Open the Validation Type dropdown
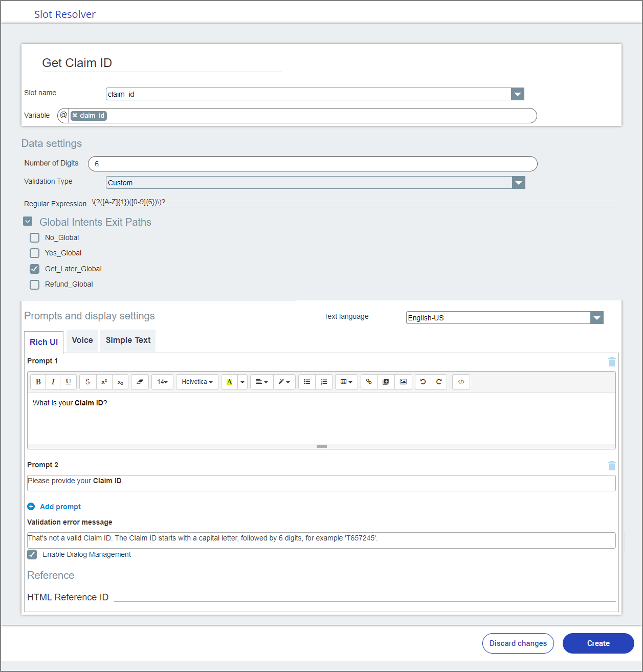Screen dimensions: 643x672 [519, 183]
